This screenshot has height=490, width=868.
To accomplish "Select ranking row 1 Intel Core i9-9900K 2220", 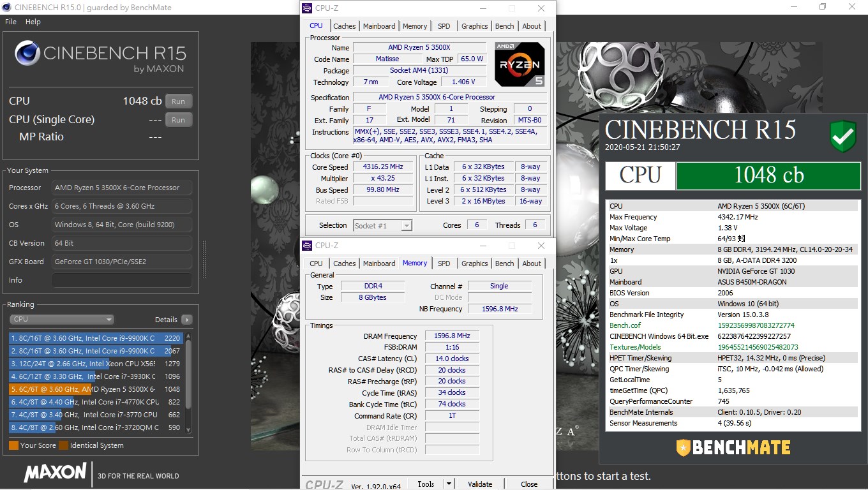I will coord(96,338).
